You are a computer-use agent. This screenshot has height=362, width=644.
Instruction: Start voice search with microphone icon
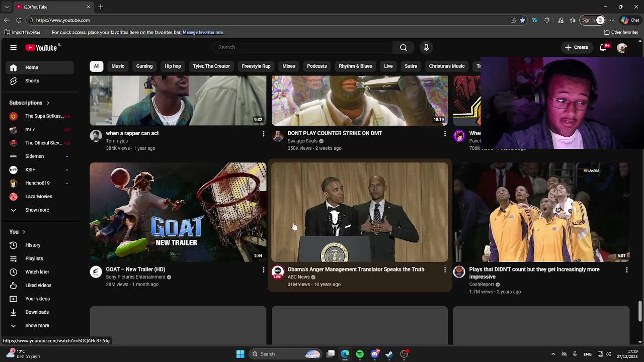(426, 47)
